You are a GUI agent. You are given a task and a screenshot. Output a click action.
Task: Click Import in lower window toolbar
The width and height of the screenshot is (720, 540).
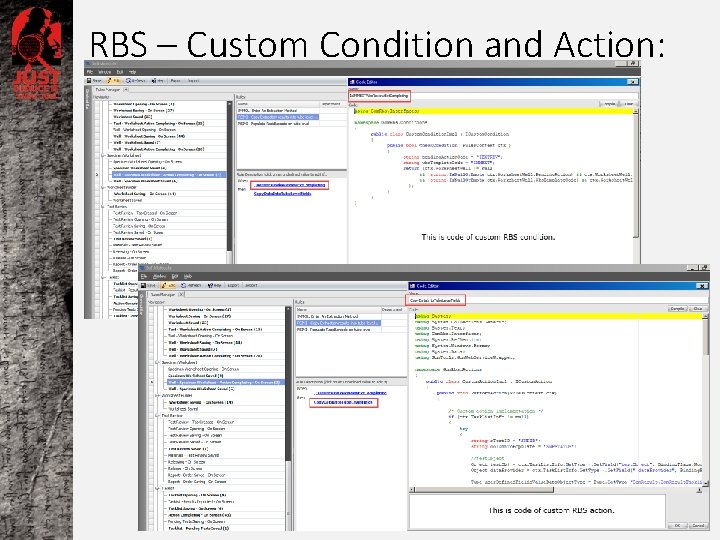[x=251, y=286]
